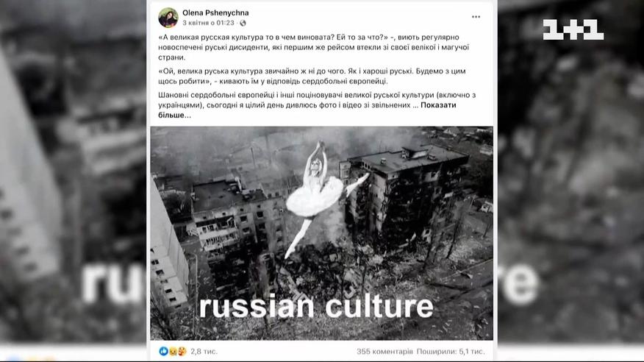
Task: Click Olena Pshenychna's profile avatar
Action: (x=168, y=18)
